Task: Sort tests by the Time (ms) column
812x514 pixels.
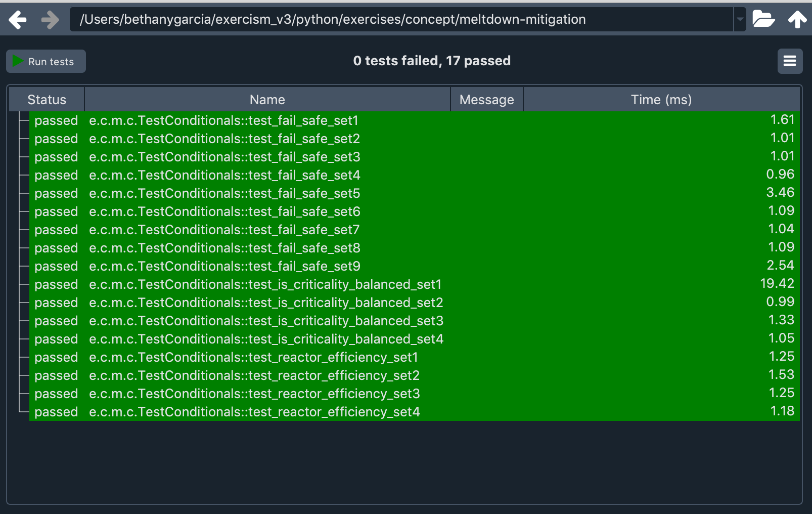Action: [x=660, y=99]
